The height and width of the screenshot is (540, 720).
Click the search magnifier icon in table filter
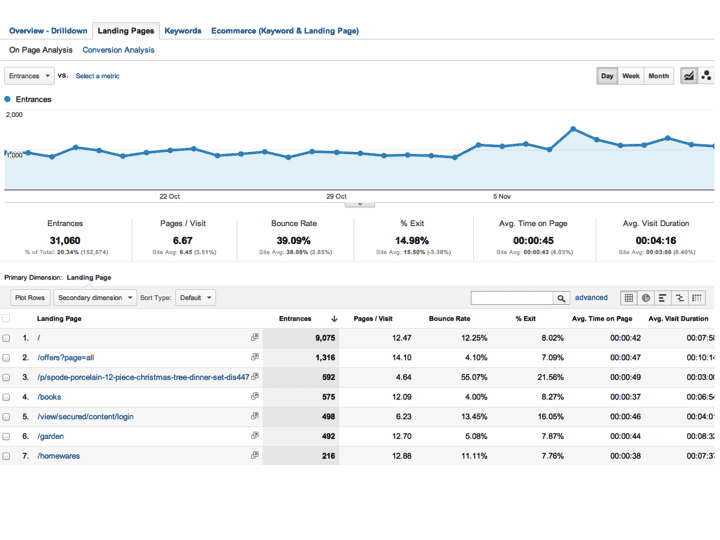pyautogui.click(x=561, y=298)
